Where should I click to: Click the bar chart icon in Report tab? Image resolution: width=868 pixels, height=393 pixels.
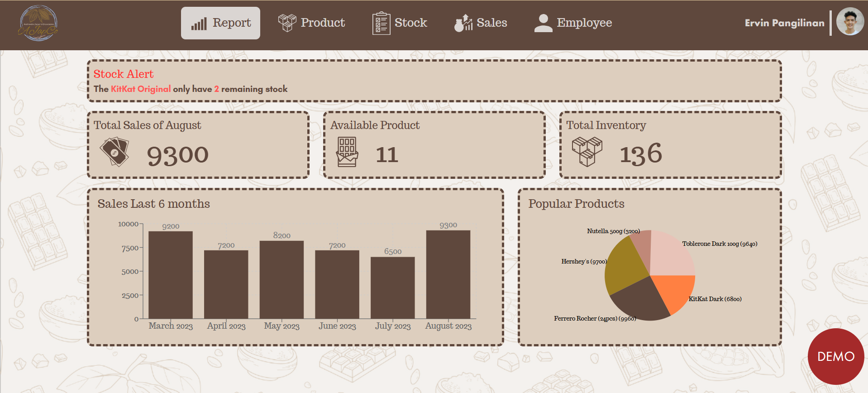coord(199,24)
